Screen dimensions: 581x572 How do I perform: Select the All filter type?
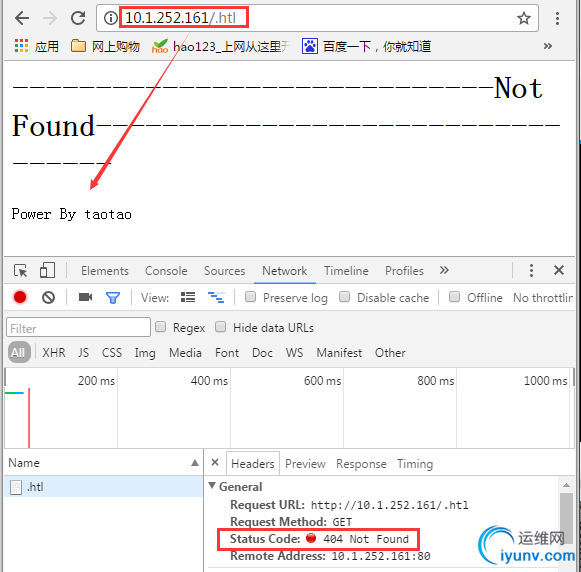[x=19, y=352]
